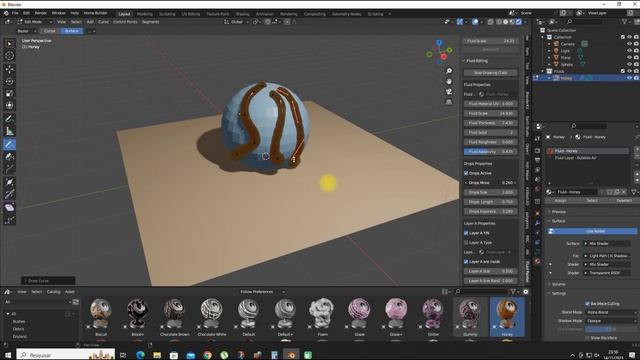This screenshot has height=360, width=640.
Task: Hide the Camera object with its eye icon
Action: (x=629, y=44)
